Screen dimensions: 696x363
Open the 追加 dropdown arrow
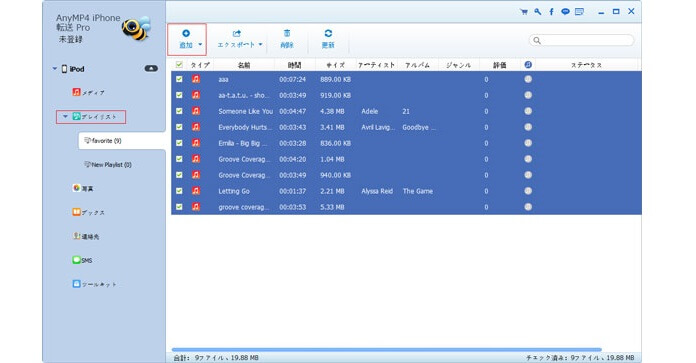pos(200,44)
